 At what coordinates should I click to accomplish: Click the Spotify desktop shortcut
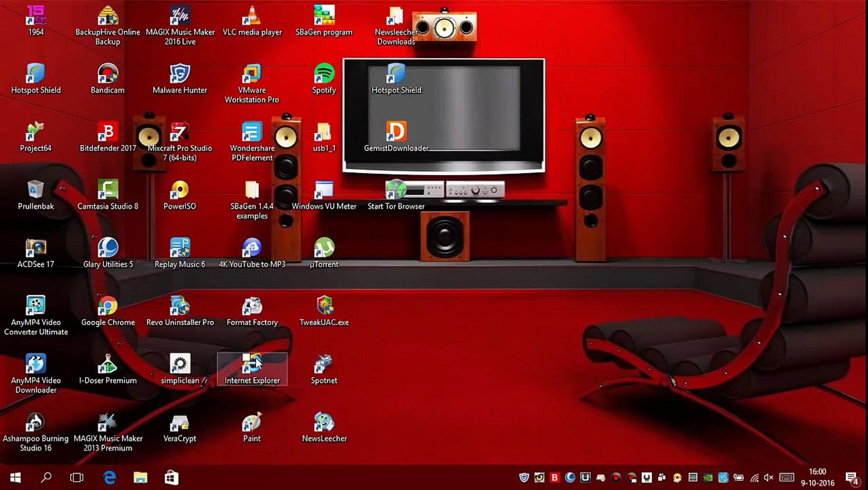324,74
